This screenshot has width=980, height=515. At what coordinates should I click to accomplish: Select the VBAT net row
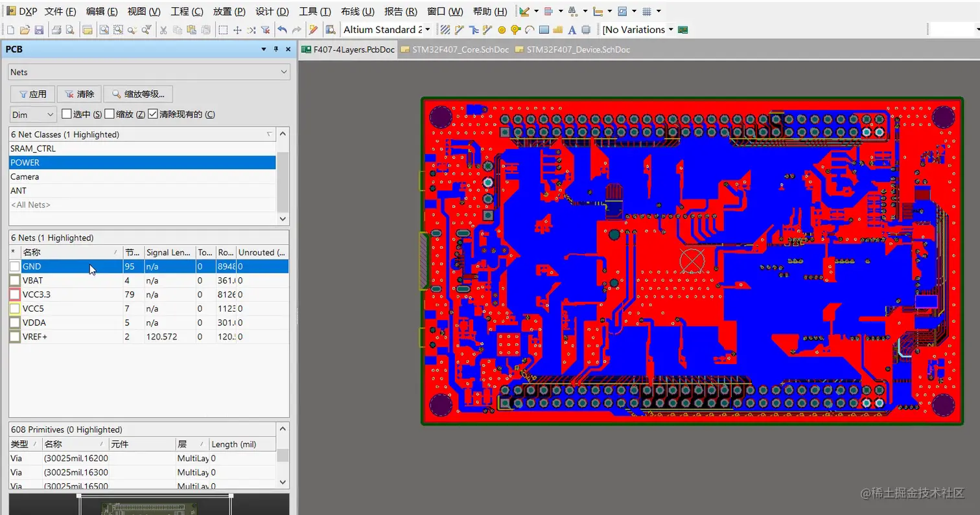(x=149, y=280)
